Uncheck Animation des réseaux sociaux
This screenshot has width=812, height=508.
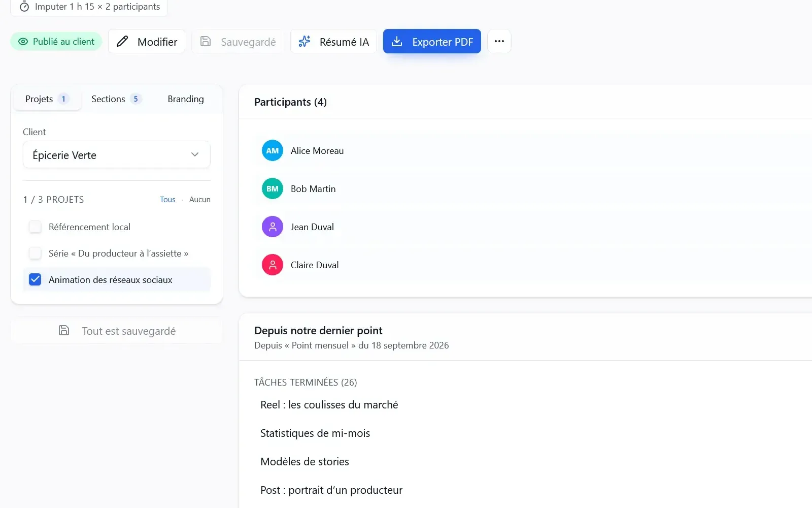point(35,279)
